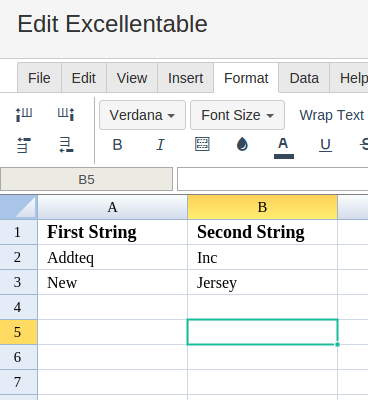Open the Insert menu tab

185,78
